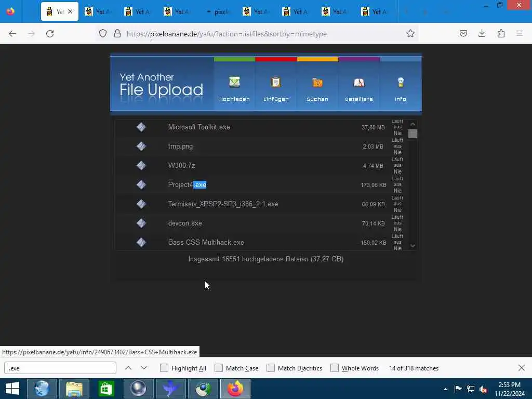This screenshot has height=399, width=532.
Task: Click file list scrollbar up arrow
Action: coord(413,124)
